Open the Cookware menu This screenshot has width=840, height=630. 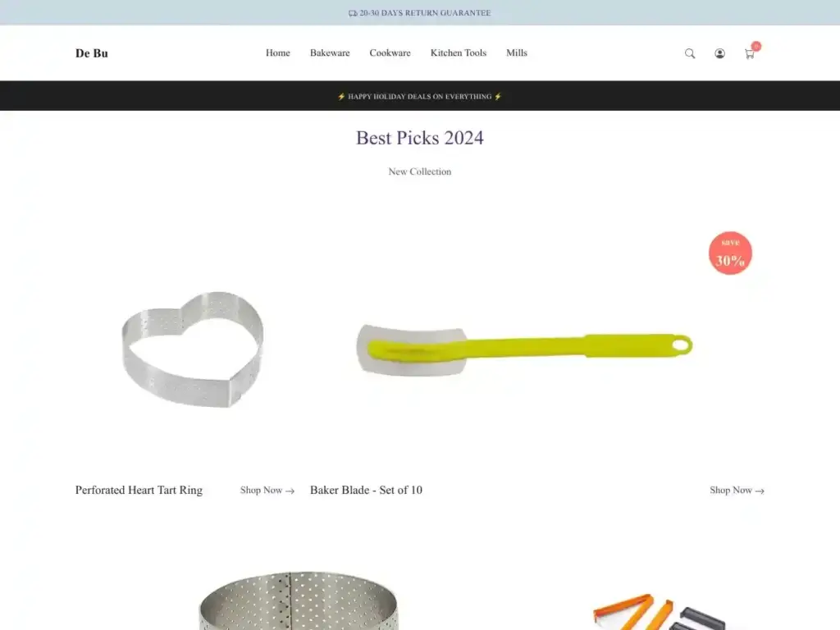click(x=390, y=52)
